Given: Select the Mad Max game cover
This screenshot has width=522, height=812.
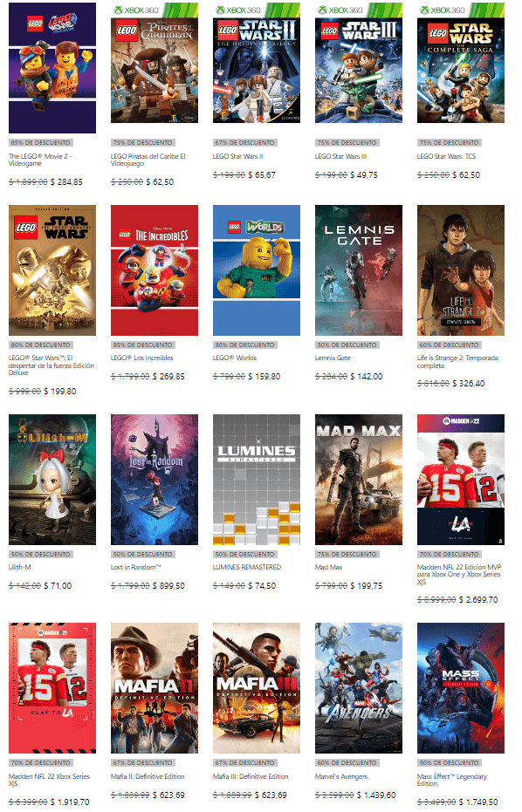Looking at the screenshot, I should tap(358, 480).
